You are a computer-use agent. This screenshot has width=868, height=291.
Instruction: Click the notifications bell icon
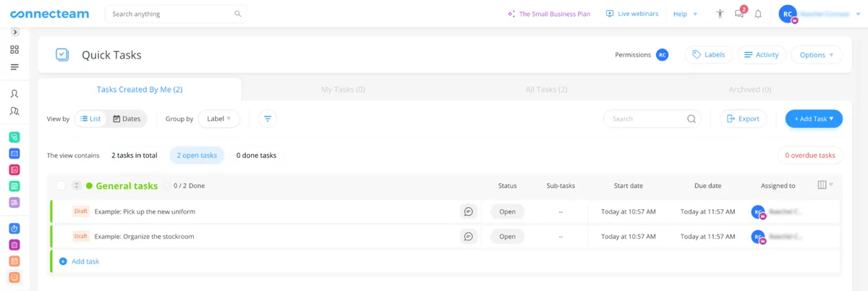click(x=758, y=14)
